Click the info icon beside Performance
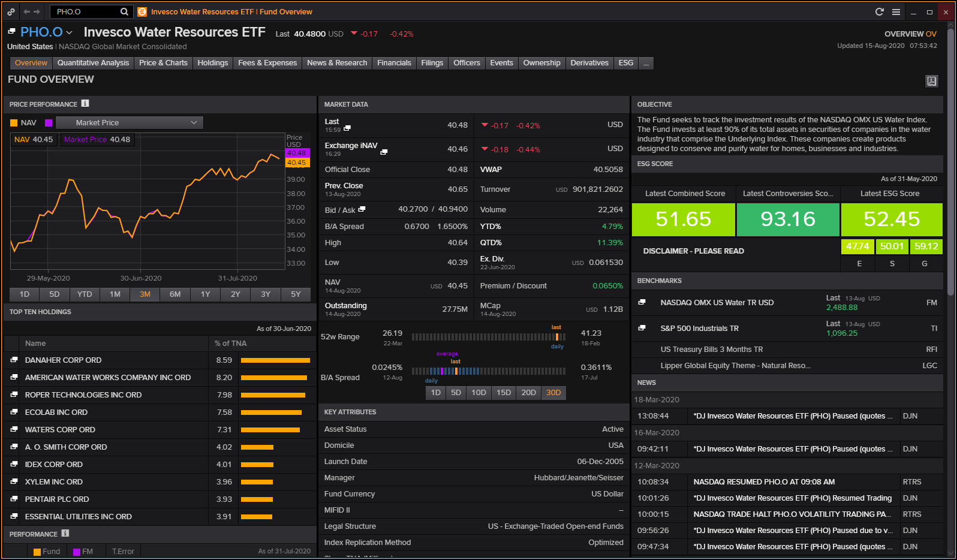This screenshot has width=957, height=560. pyautogui.click(x=65, y=533)
